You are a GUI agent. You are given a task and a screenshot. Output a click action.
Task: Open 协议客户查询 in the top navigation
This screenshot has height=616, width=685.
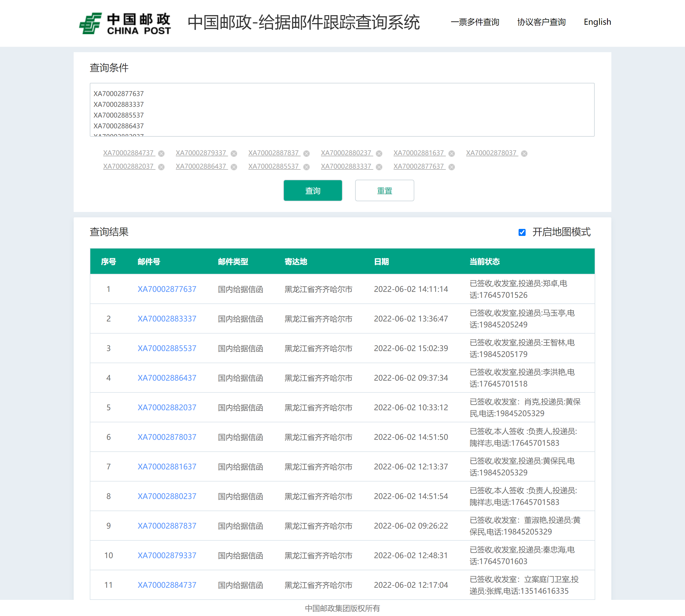coord(541,22)
